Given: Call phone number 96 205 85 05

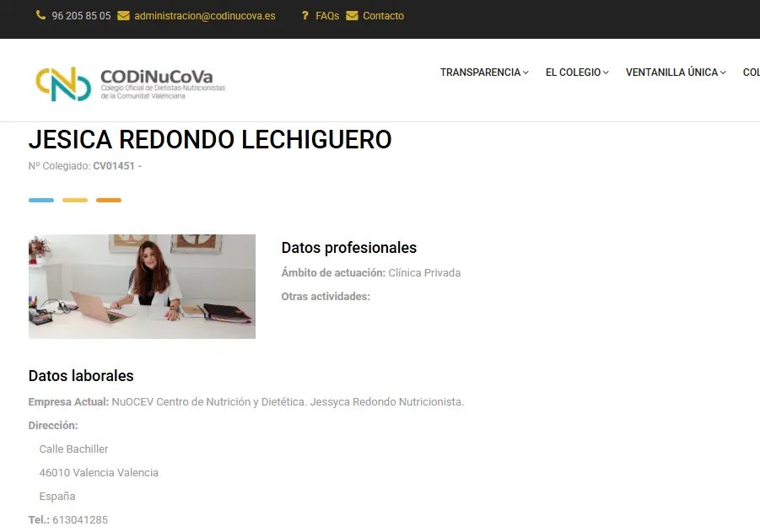Looking at the screenshot, I should click(x=81, y=16).
